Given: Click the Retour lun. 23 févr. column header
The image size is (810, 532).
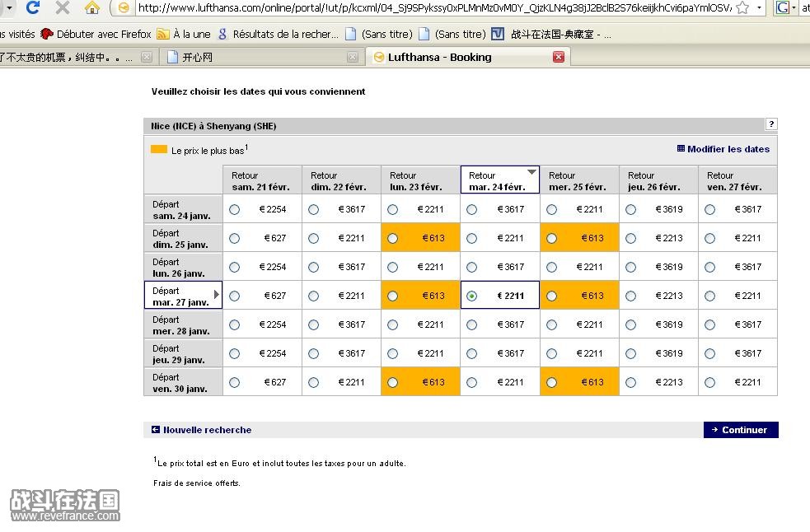Looking at the screenshot, I should (x=420, y=180).
